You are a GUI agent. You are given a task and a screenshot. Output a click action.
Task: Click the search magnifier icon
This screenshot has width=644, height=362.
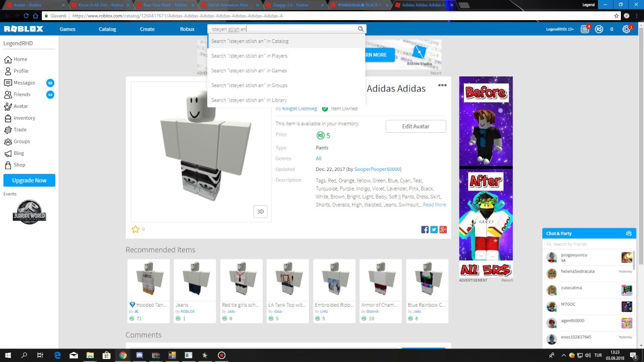[361, 29]
